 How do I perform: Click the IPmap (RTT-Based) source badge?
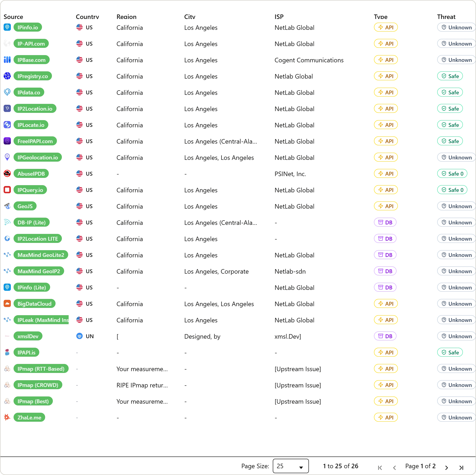pyautogui.click(x=41, y=369)
